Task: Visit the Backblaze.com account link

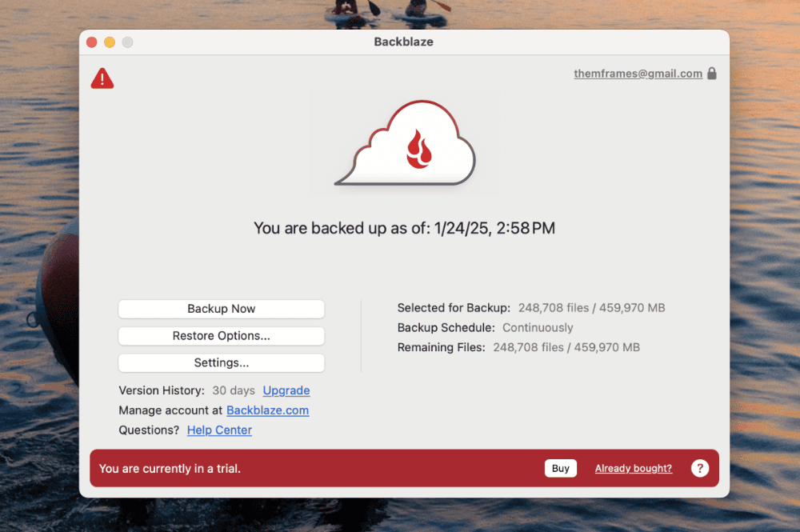Action: (267, 410)
